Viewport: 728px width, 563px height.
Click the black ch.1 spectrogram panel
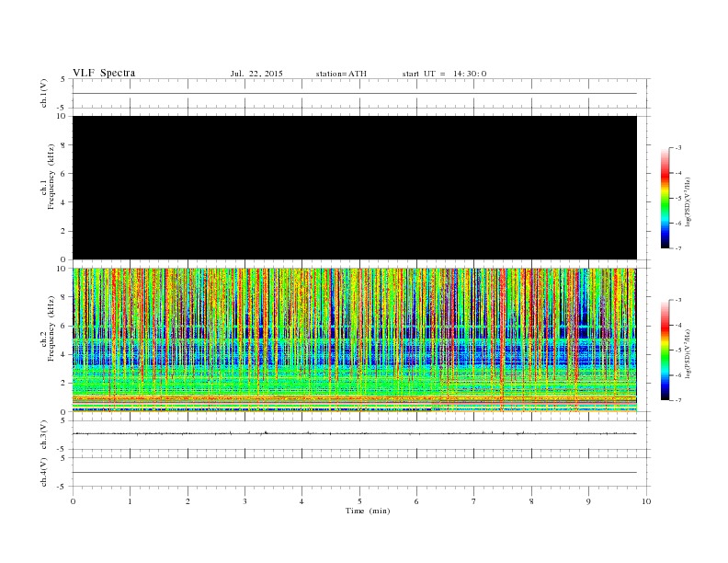[355, 188]
